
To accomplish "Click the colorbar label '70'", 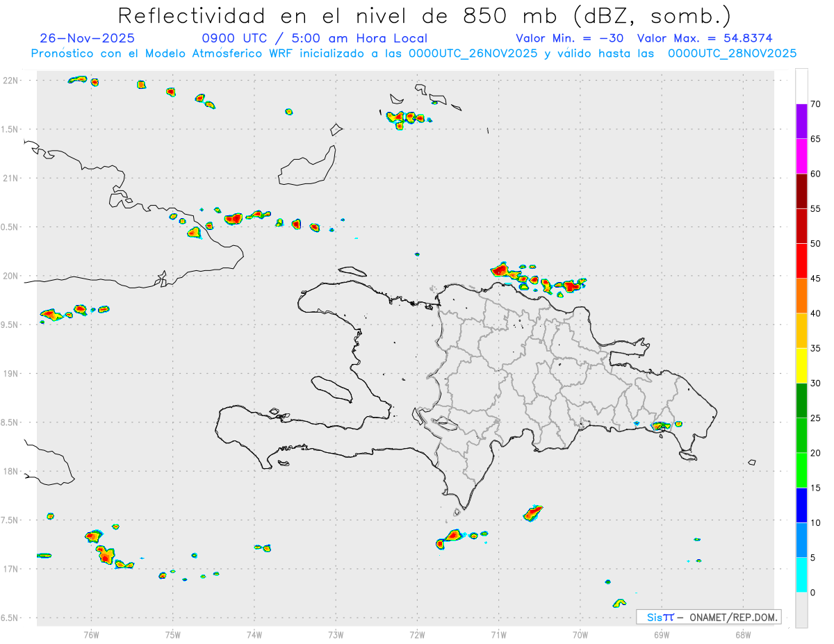I will (x=816, y=104).
